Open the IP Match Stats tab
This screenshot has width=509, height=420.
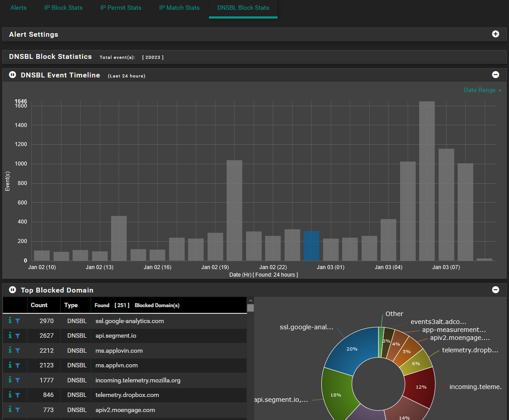[x=179, y=8]
